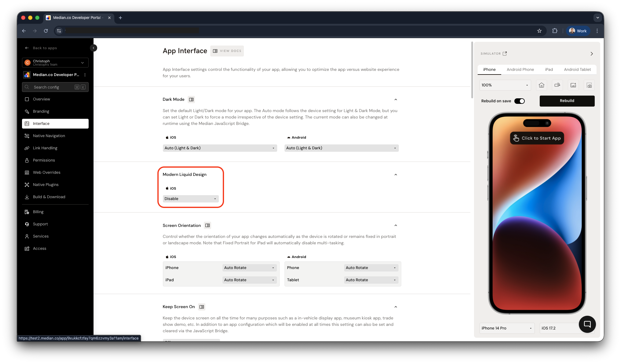Click the add image icon in simulator toolbar

573,85
